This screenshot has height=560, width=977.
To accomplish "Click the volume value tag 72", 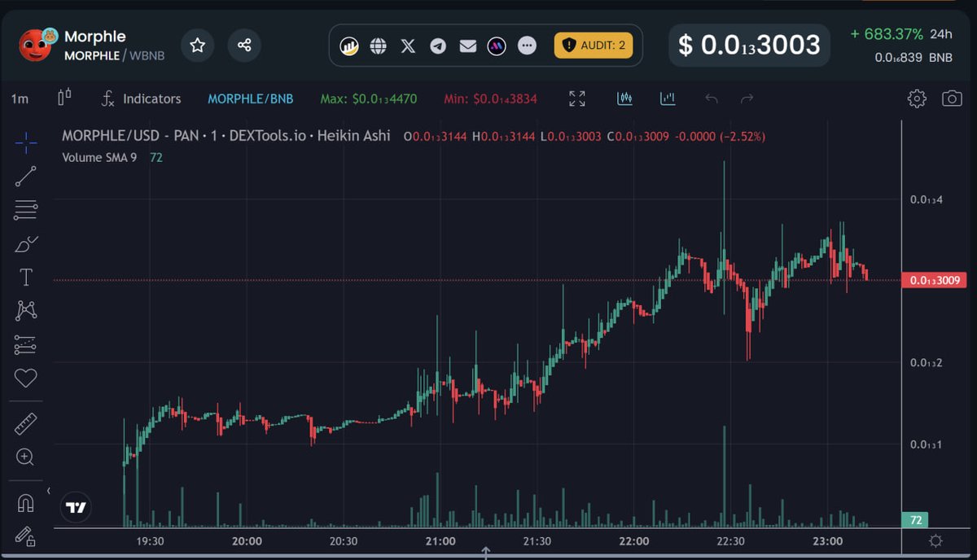I will (x=915, y=520).
